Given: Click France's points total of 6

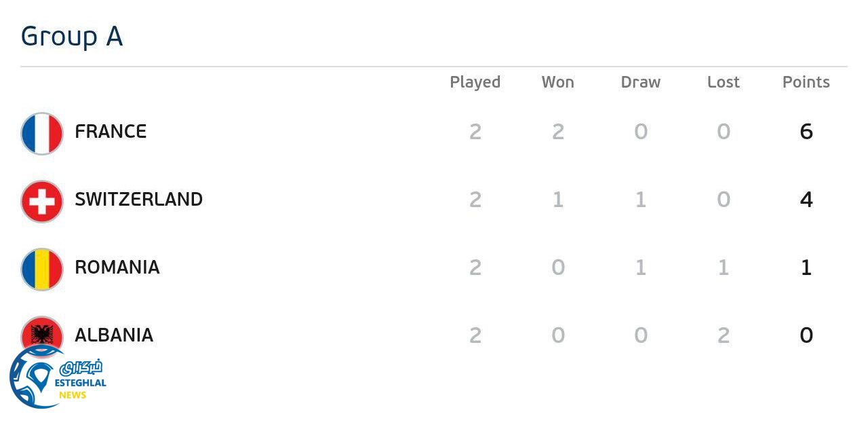Looking at the screenshot, I should point(806,131).
